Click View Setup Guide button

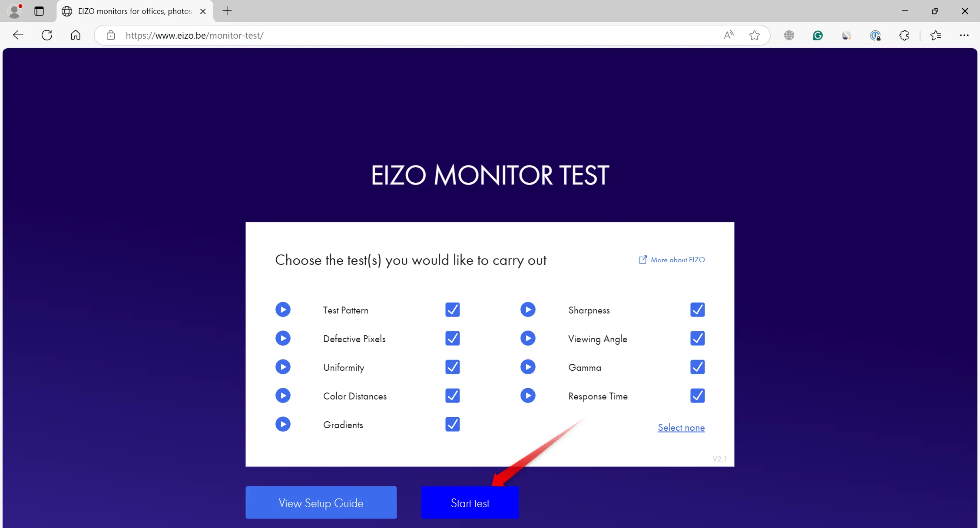(x=321, y=503)
